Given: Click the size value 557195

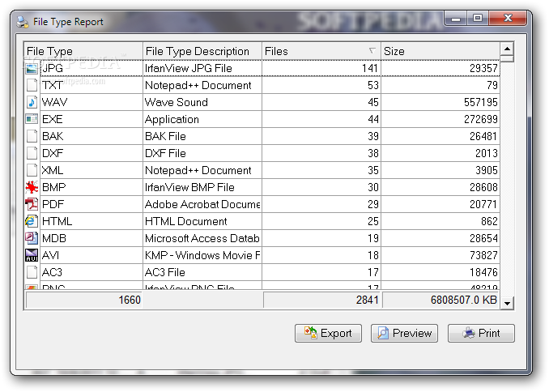Looking at the screenshot, I should coord(480,102).
